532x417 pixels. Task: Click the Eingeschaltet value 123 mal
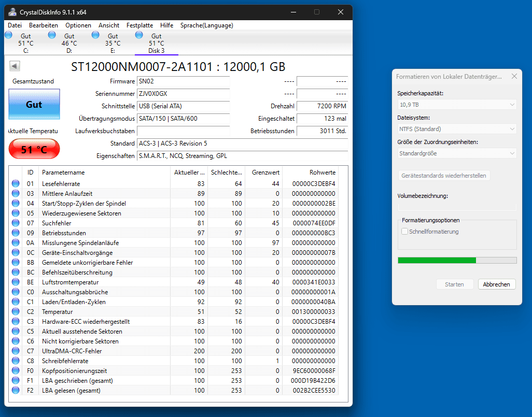point(323,118)
